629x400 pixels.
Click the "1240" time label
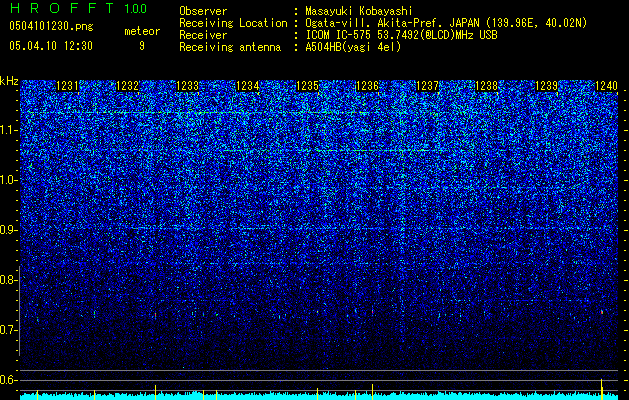(x=607, y=86)
